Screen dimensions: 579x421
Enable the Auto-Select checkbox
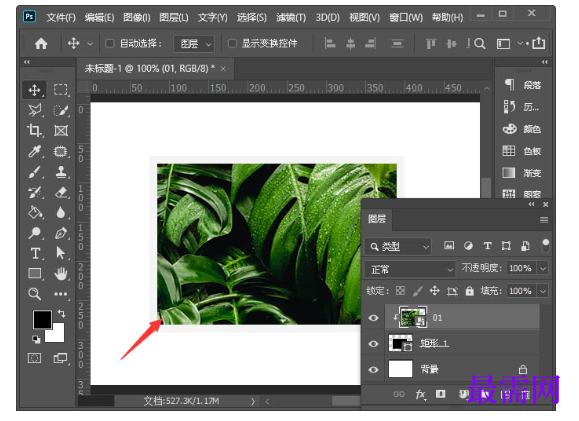[110, 44]
